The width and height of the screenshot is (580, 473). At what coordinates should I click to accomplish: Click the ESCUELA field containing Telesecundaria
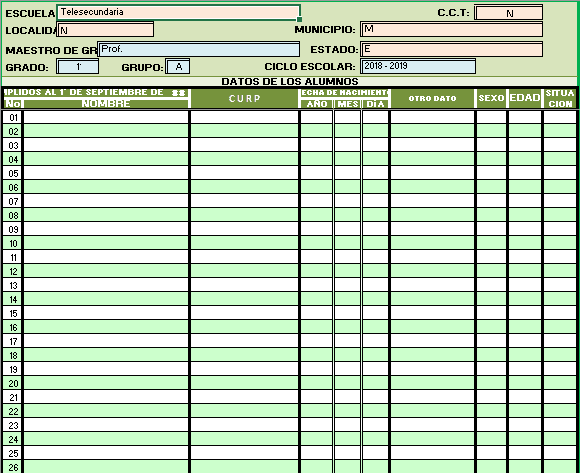point(178,13)
